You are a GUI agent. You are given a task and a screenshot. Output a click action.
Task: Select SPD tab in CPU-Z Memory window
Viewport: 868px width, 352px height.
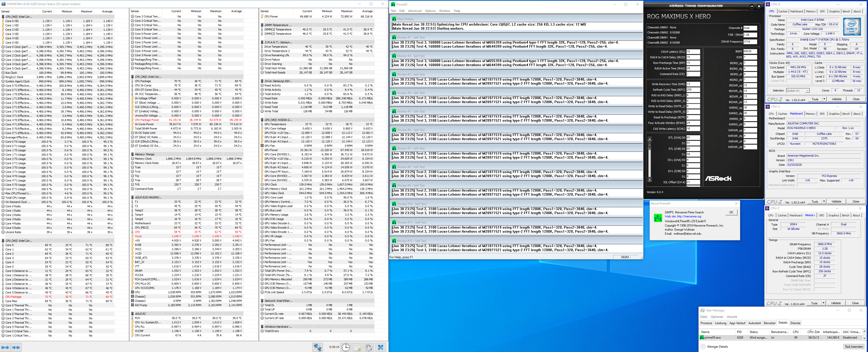(x=821, y=215)
